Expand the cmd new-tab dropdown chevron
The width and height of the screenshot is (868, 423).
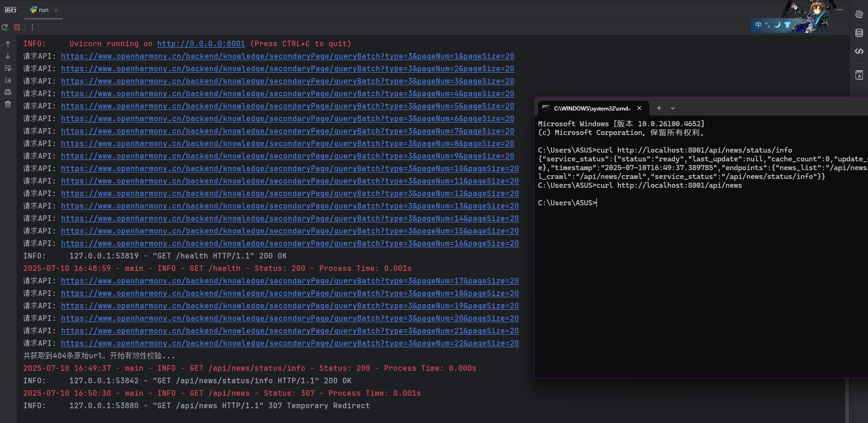[673, 108]
